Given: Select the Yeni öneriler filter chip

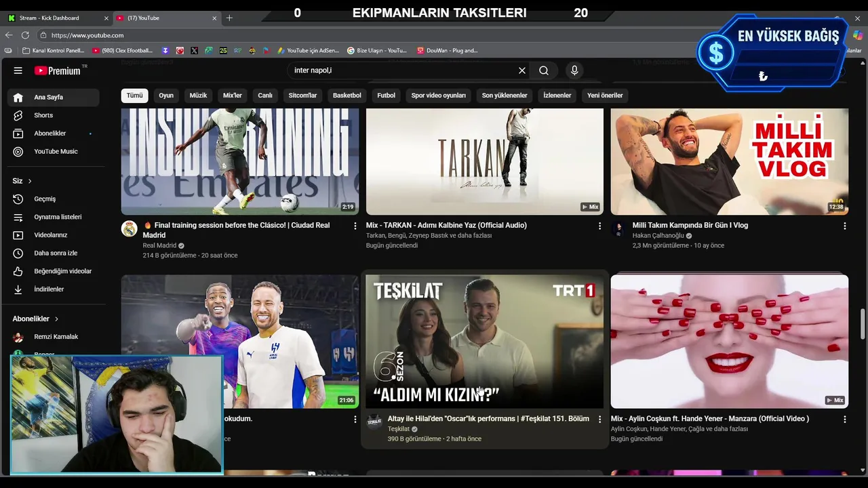Looking at the screenshot, I should click(605, 96).
